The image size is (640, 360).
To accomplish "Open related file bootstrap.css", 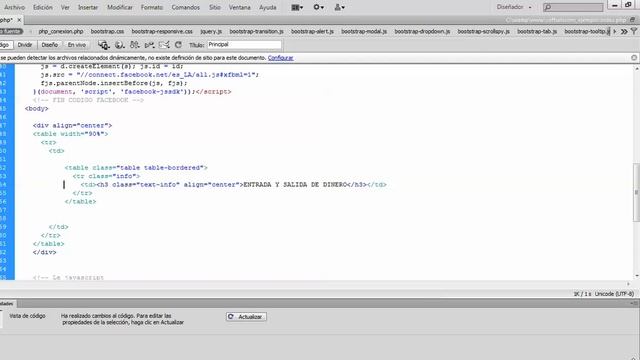I will pyautogui.click(x=107, y=31).
